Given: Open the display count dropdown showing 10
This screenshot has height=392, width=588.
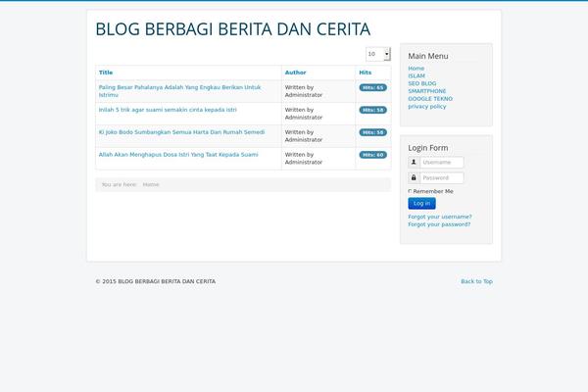Looking at the screenshot, I should [378, 54].
